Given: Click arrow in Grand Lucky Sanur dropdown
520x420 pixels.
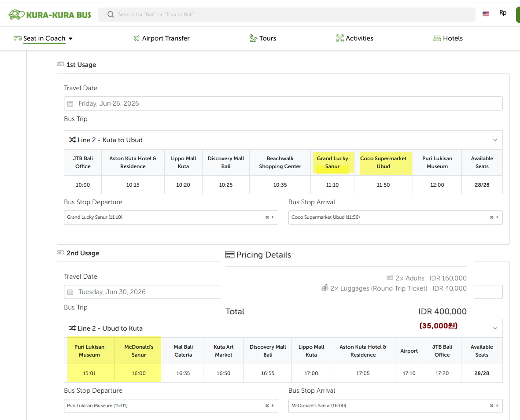Looking at the screenshot, I should 273,217.
